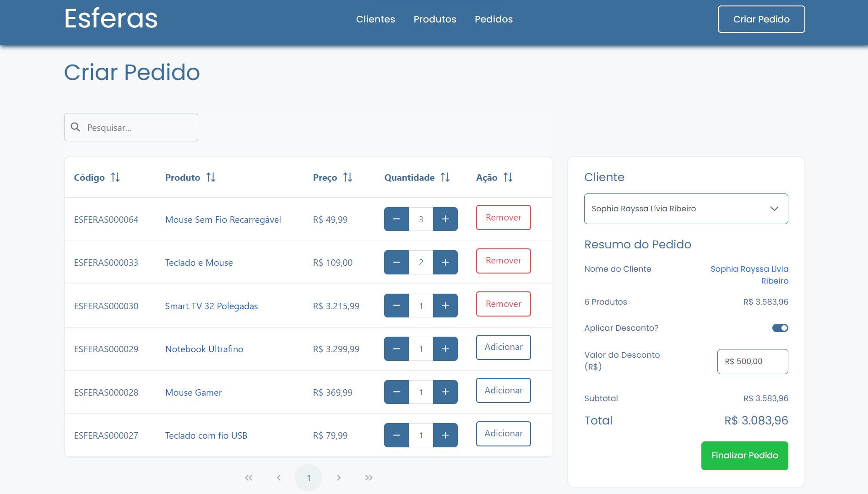Screen dimensions: 868x494
Task: Go to first page of results
Action: [249, 478]
